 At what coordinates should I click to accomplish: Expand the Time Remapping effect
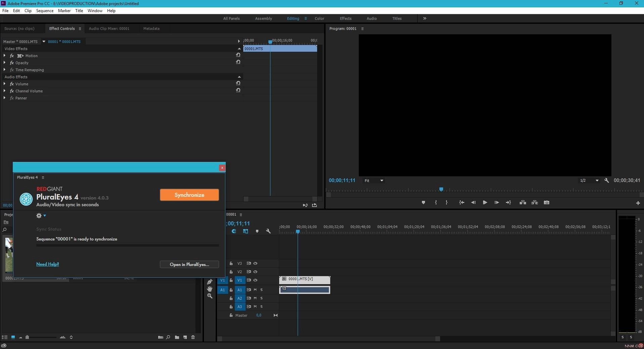tap(4, 70)
